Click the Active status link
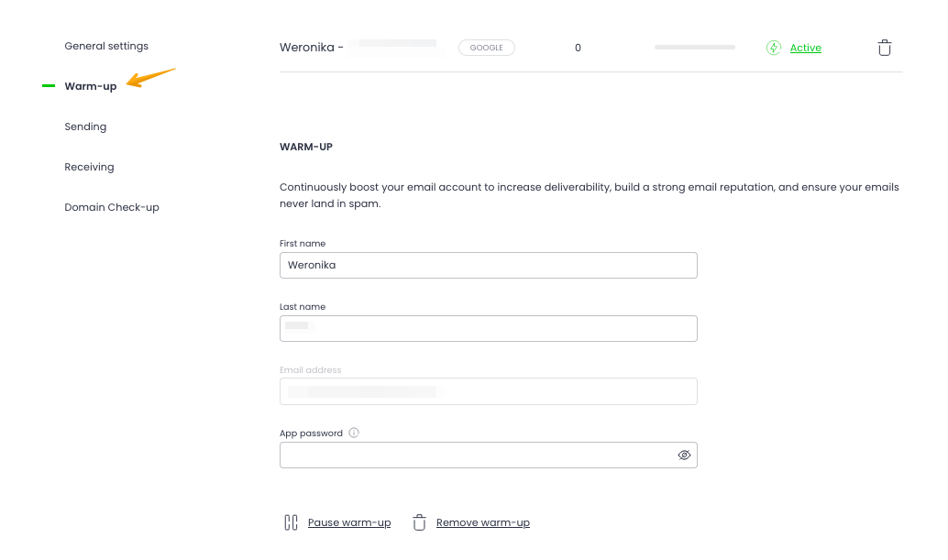948x560 pixels. [x=806, y=48]
